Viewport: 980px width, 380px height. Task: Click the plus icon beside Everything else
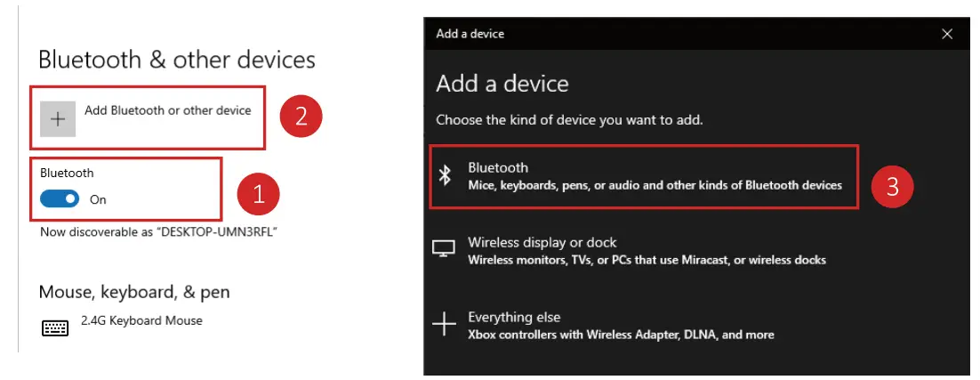(444, 325)
